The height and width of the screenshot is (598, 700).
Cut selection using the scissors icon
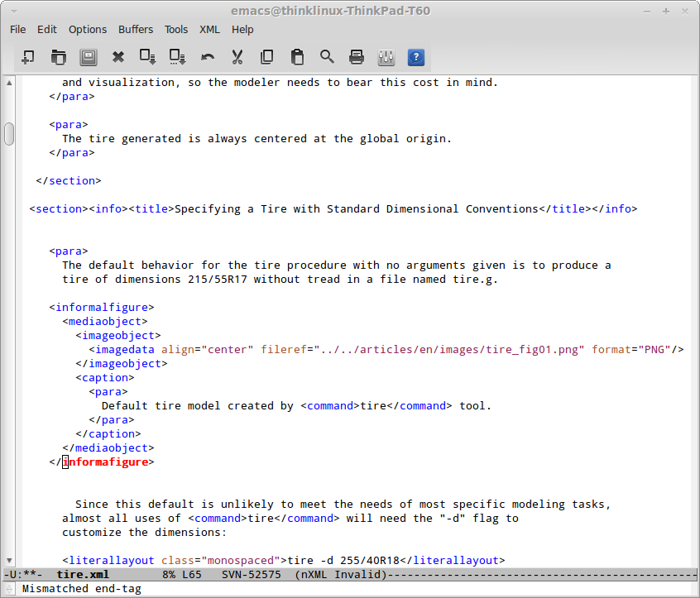(237, 57)
